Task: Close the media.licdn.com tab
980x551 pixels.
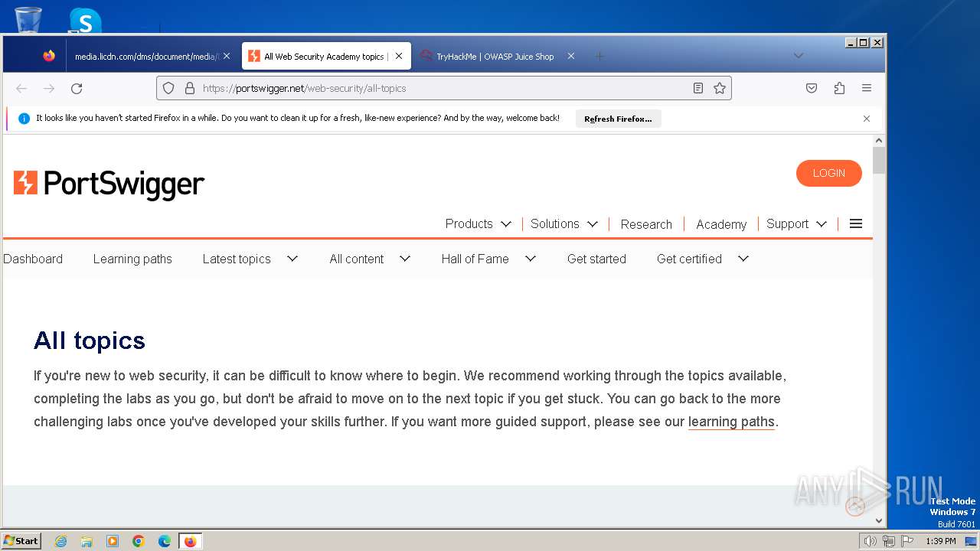Action: [227, 56]
